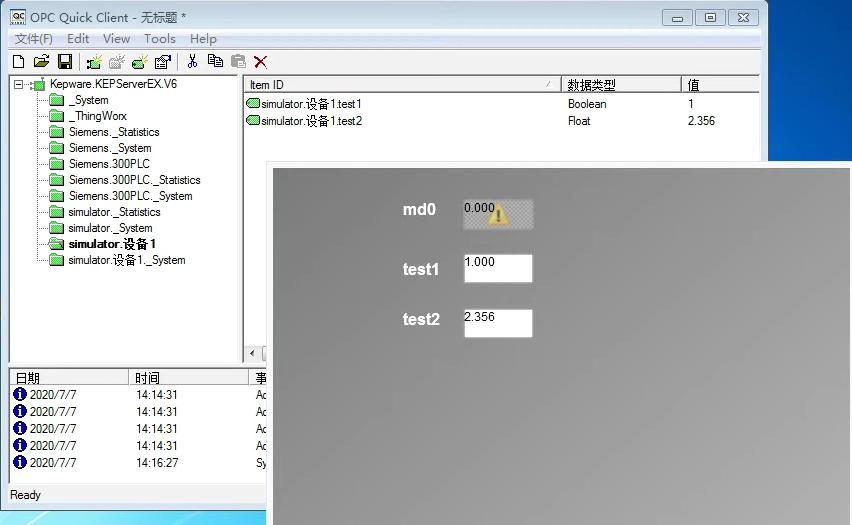The width and height of the screenshot is (852, 525).
Task: Click the New Item toolbar icon
Action: (140, 62)
